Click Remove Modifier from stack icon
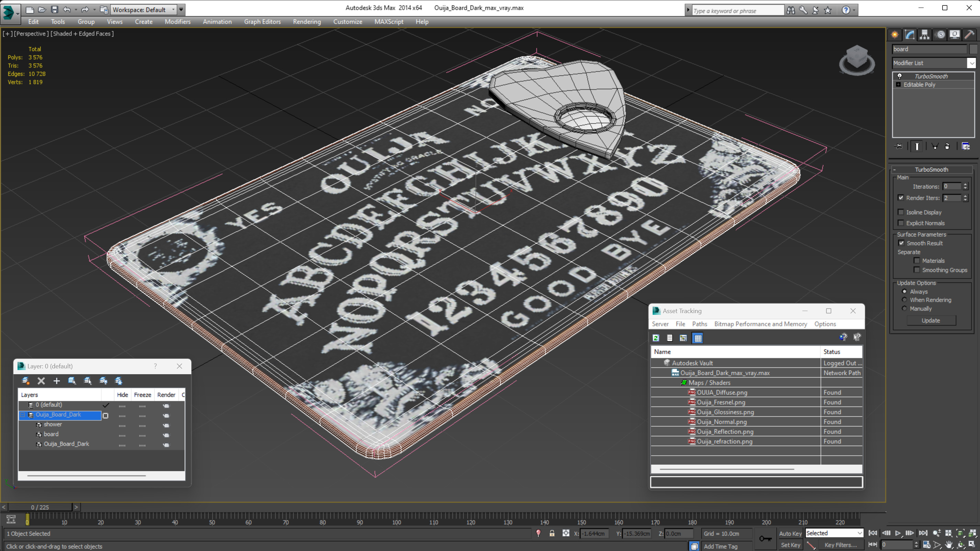The width and height of the screenshot is (980, 551). click(947, 146)
